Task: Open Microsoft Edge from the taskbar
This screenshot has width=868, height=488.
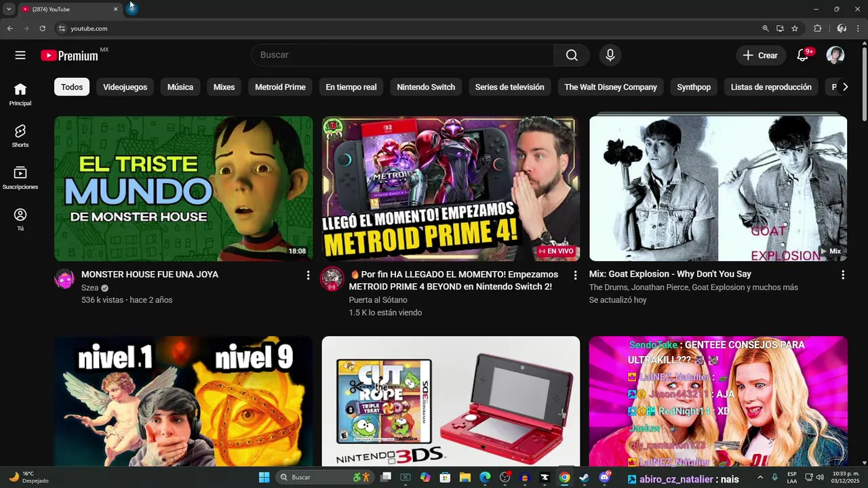Action: 485,478
